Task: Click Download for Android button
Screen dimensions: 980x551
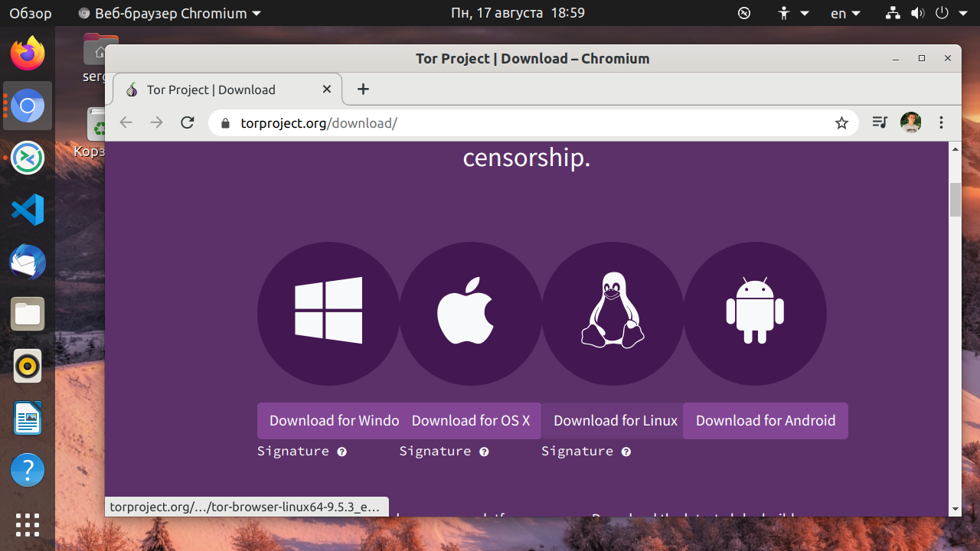Action: [x=766, y=421]
